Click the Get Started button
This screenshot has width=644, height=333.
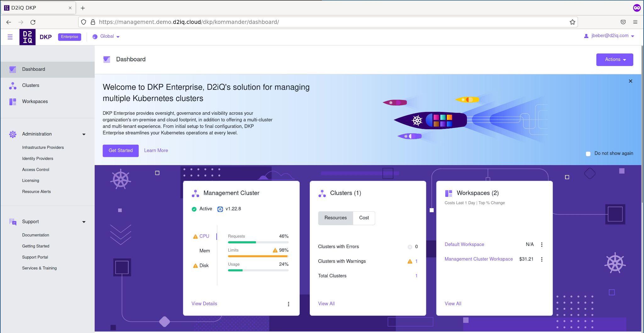[120, 151]
